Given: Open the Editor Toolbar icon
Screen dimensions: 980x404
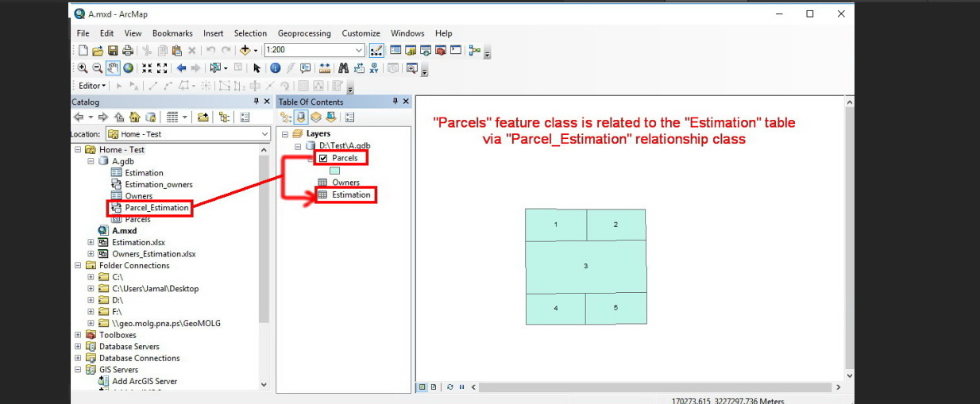Looking at the screenshot, I should (x=376, y=50).
